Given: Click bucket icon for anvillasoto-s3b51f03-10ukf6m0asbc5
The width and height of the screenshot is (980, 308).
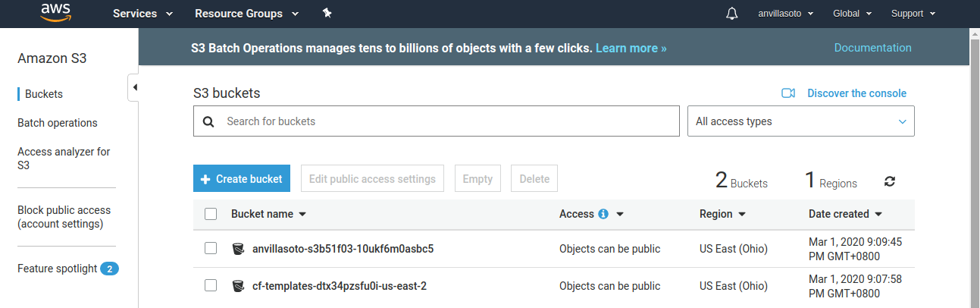Looking at the screenshot, I should click(x=238, y=248).
